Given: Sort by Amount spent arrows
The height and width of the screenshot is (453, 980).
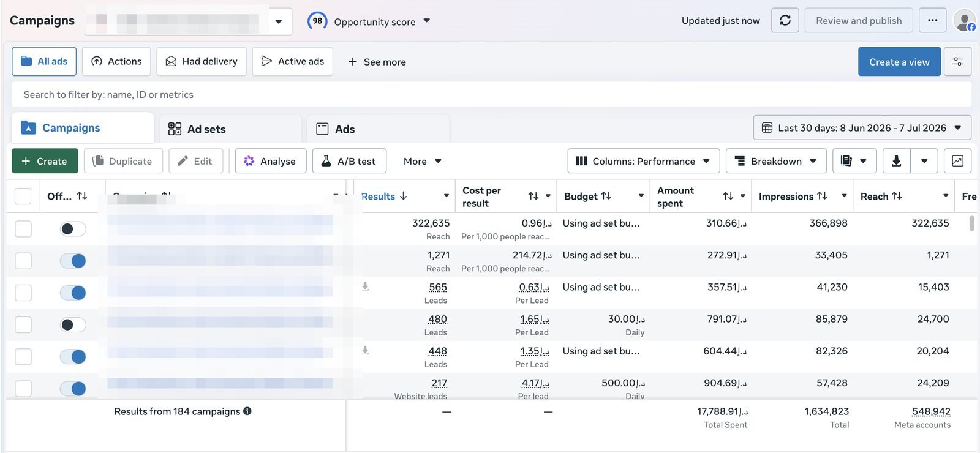Looking at the screenshot, I should click(x=728, y=196).
